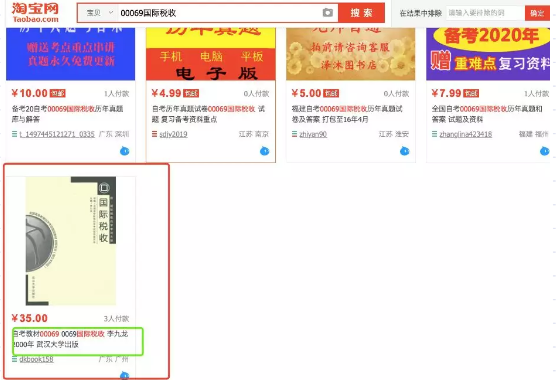The height and width of the screenshot is (380, 558).
Task: Click 在结果中排除 label
Action: coord(420,13)
